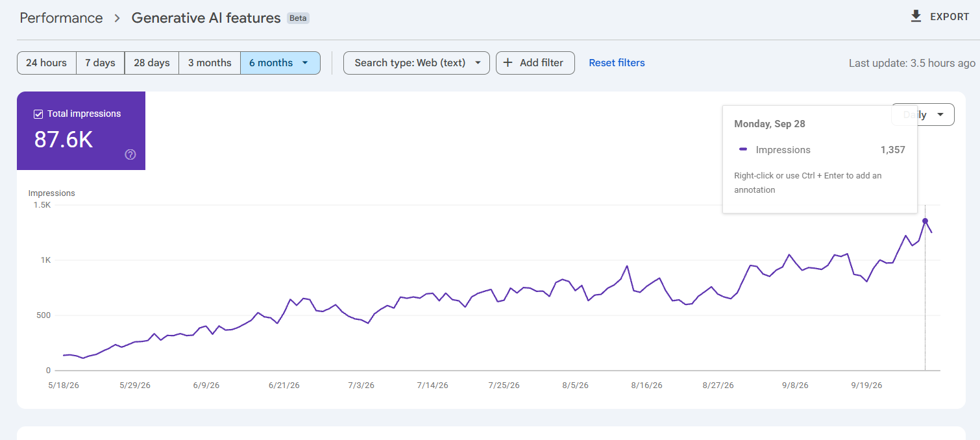Click the 87.6K impressions value
The height and width of the screenshot is (440, 980).
click(64, 140)
